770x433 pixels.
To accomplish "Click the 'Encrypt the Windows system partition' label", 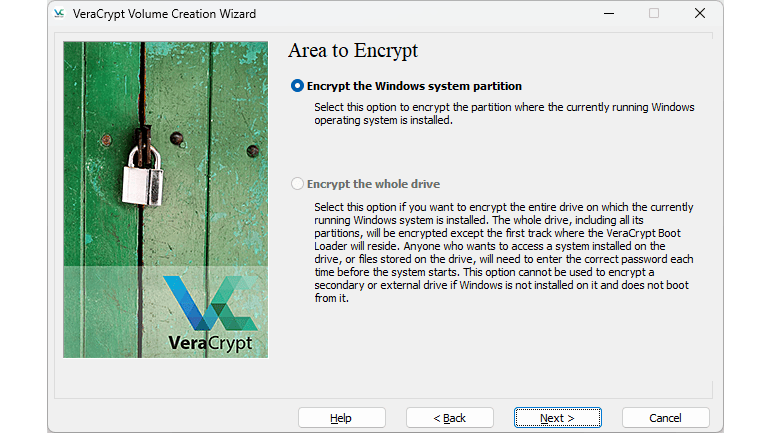I will pyautogui.click(x=414, y=86).
